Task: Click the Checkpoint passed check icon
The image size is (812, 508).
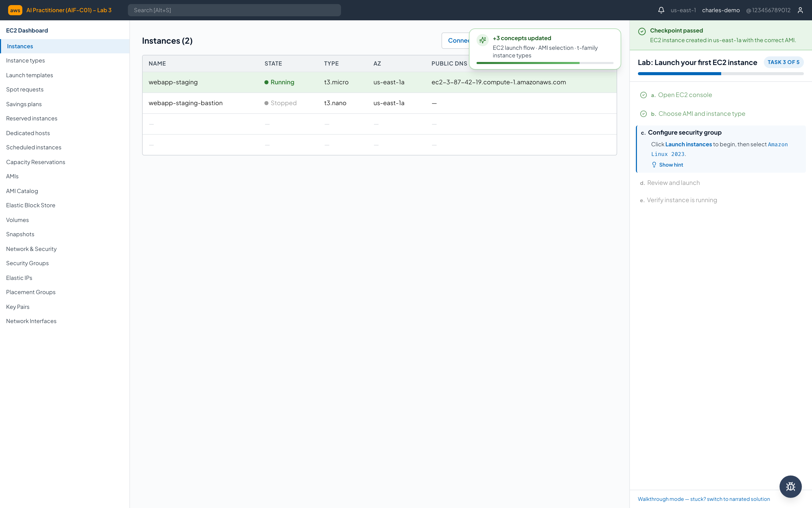Action: click(642, 31)
